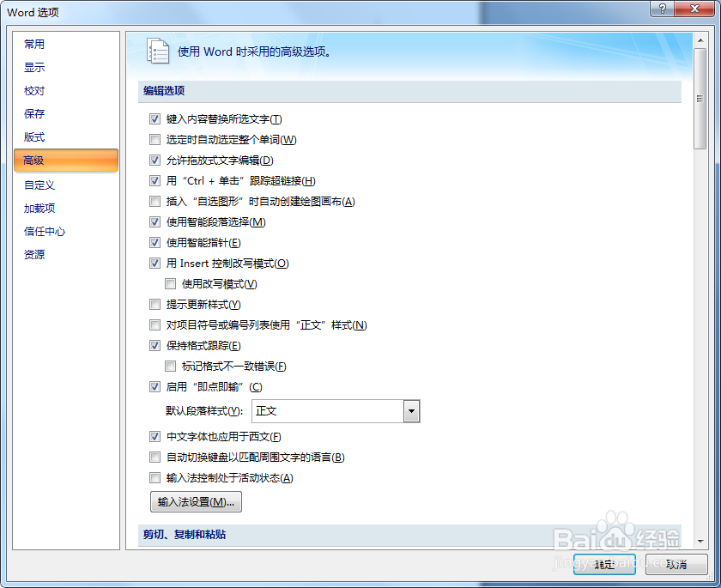
Task: Toggle '使用智能段落选择' checkbox
Action: (x=155, y=222)
